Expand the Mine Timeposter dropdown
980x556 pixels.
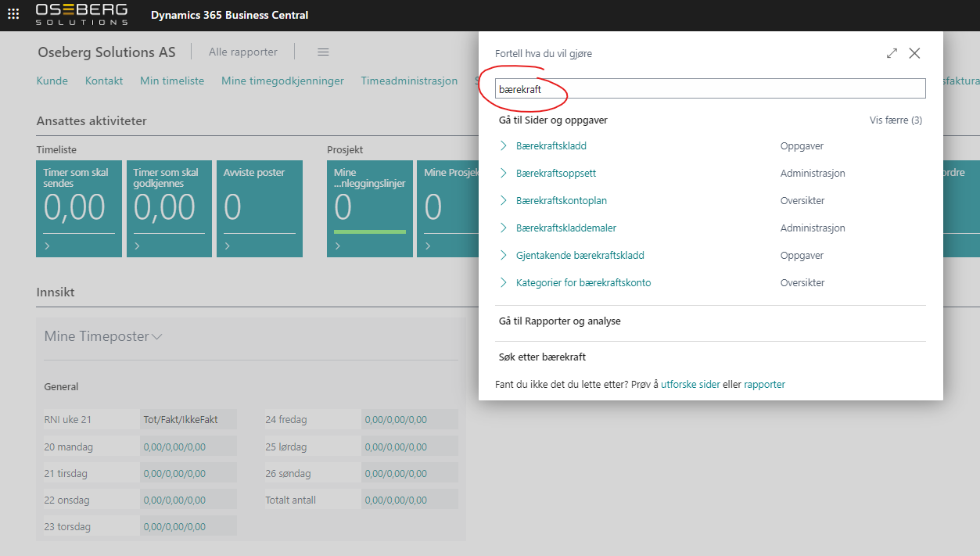click(156, 337)
